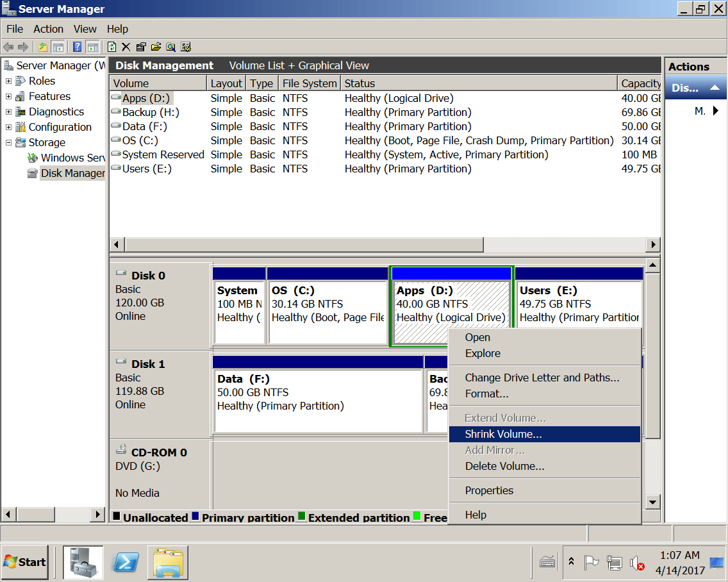Expand the Features tree node

click(8, 97)
